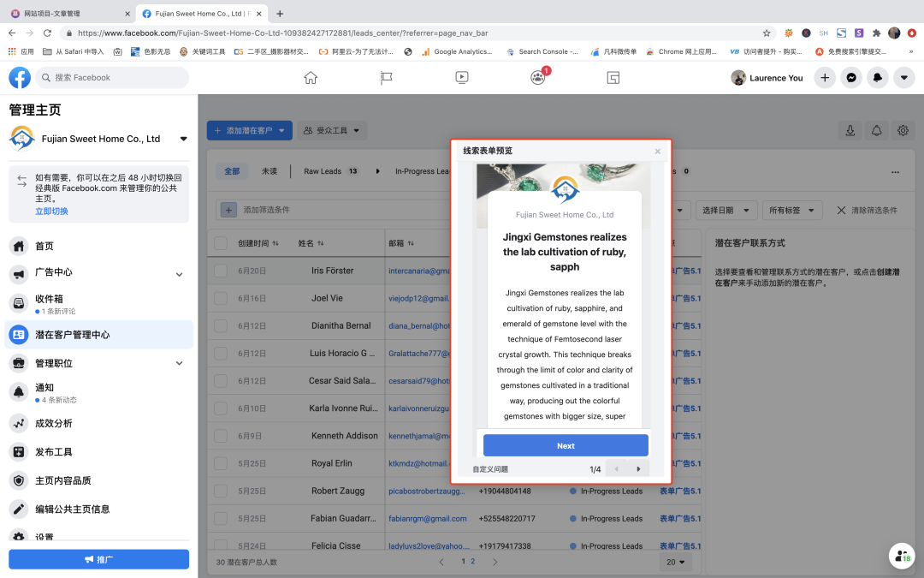Screen dimensions: 924x578
Task: Check the Luis Horacio G row checkbox
Action: (221, 354)
